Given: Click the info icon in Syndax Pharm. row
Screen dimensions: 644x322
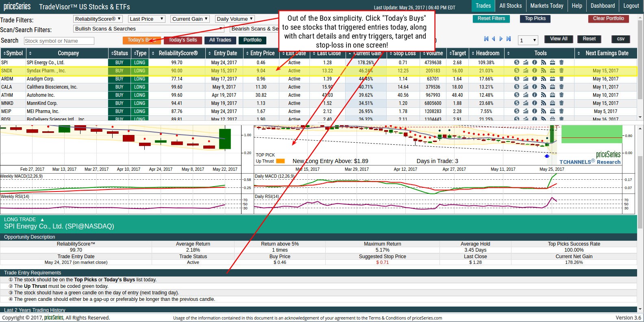Looking at the screenshot, I should pos(535,70).
